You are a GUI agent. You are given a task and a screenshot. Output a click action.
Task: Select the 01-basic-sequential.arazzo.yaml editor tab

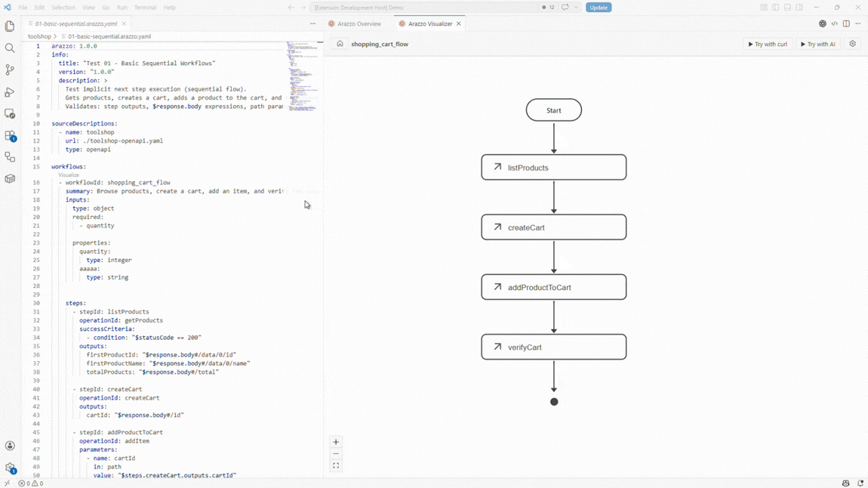[x=75, y=24]
